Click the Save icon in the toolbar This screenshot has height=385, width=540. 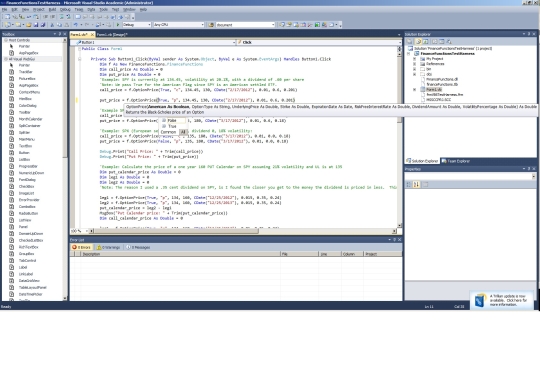pyautogui.click(x=35, y=25)
